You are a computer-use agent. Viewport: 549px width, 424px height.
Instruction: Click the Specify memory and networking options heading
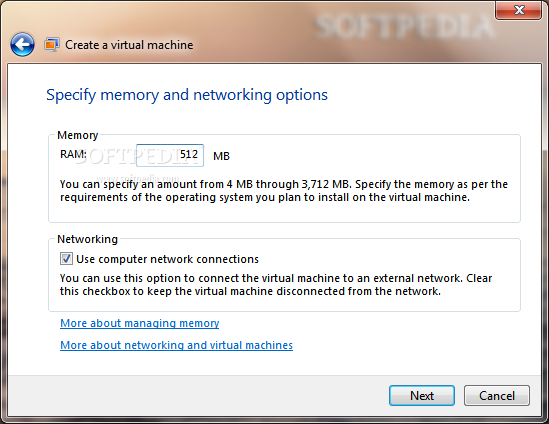tap(187, 95)
